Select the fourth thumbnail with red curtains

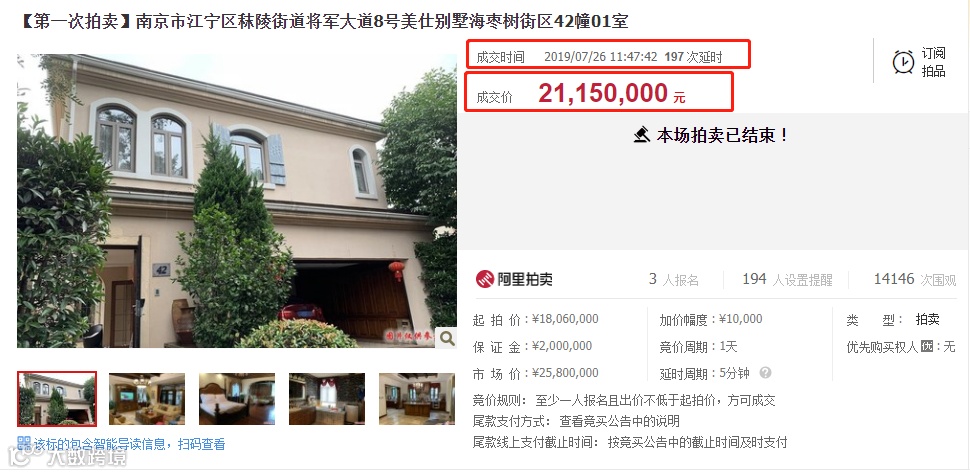[327, 399]
